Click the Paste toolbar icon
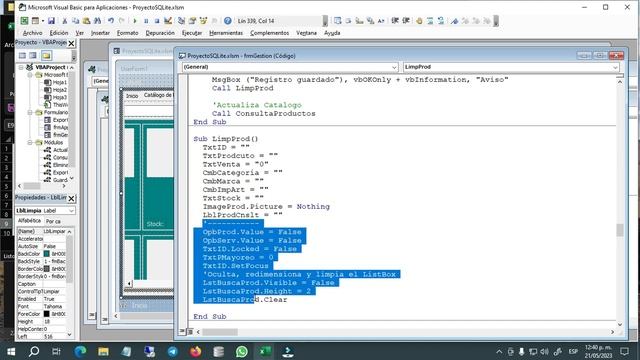This screenshot has width=640, height=360. pyautogui.click(x=86, y=21)
